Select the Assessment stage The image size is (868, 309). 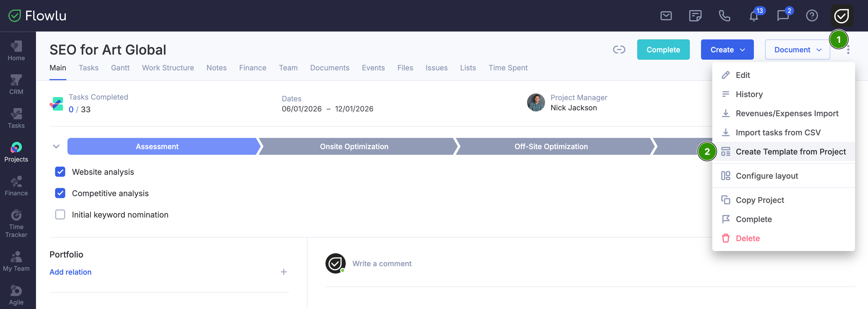pos(164,146)
